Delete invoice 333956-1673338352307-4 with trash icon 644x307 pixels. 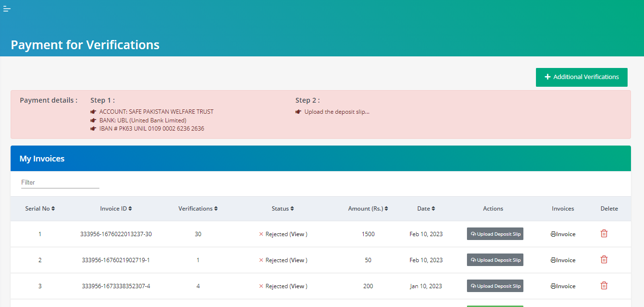[604, 285]
